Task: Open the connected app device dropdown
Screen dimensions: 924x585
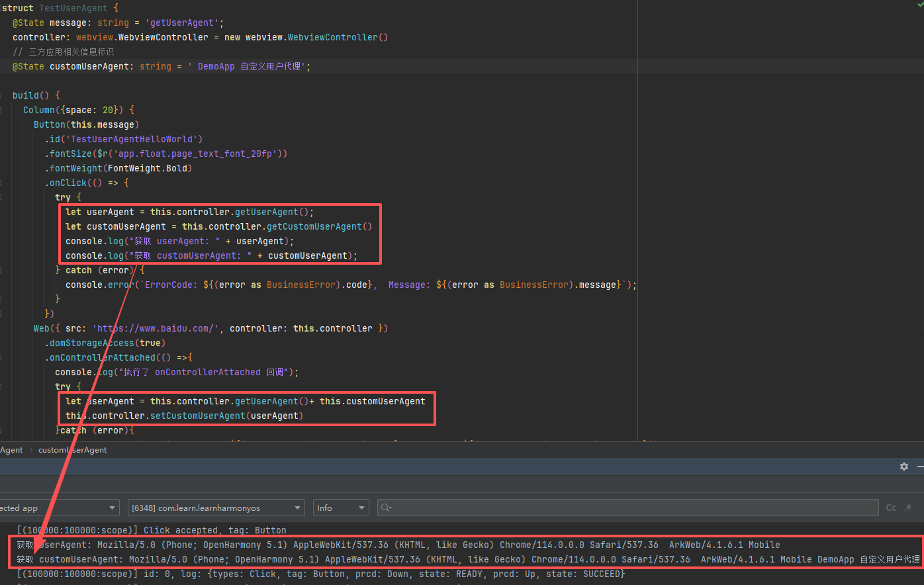Action: (x=60, y=508)
